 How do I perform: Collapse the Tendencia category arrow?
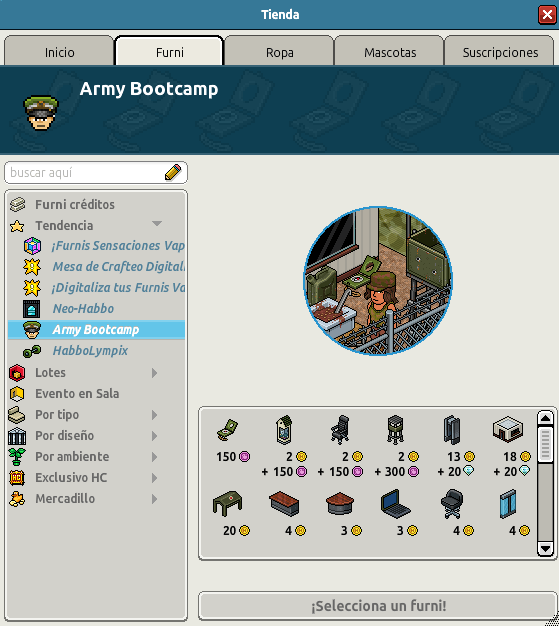(x=157, y=224)
